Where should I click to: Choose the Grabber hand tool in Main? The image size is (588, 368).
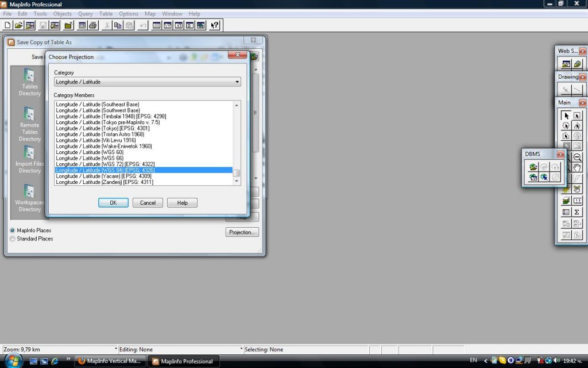point(577,167)
